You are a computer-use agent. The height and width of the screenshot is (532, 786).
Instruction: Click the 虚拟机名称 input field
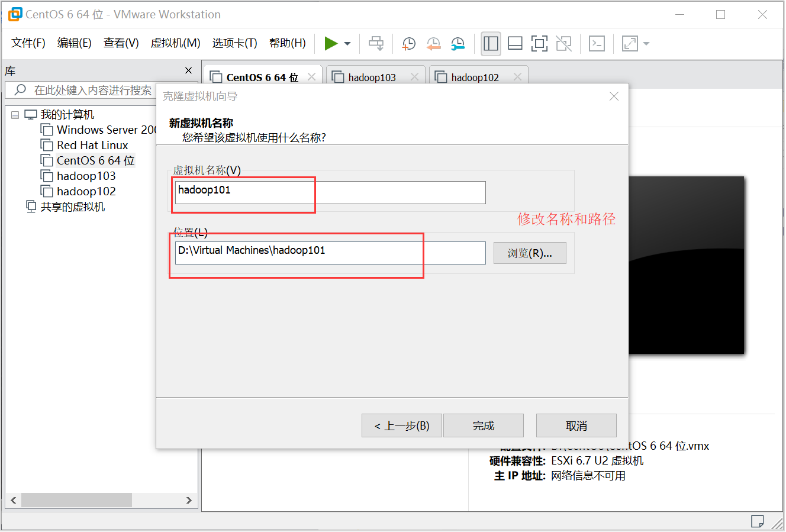pos(330,192)
